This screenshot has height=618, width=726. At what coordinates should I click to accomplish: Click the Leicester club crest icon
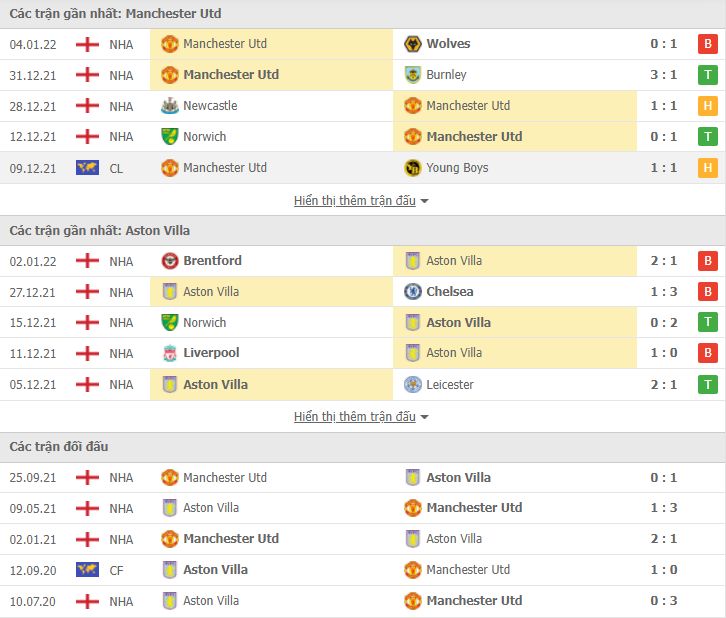coord(413,385)
